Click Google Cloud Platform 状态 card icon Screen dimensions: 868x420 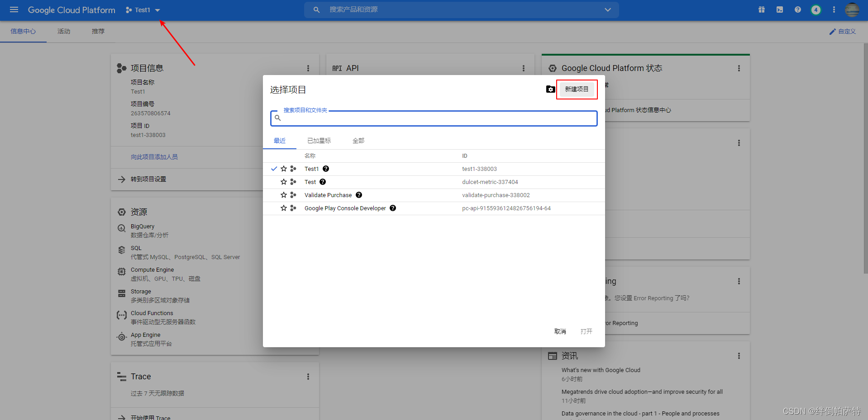click(x=552, y=68)
